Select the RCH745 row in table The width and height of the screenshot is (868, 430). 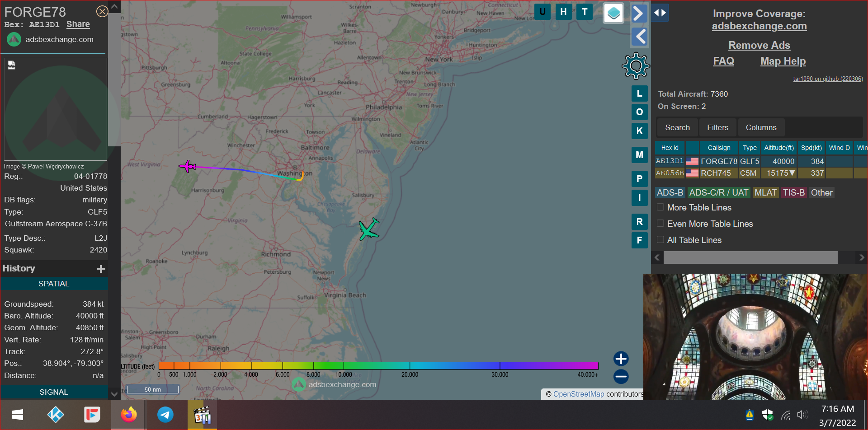761,173
